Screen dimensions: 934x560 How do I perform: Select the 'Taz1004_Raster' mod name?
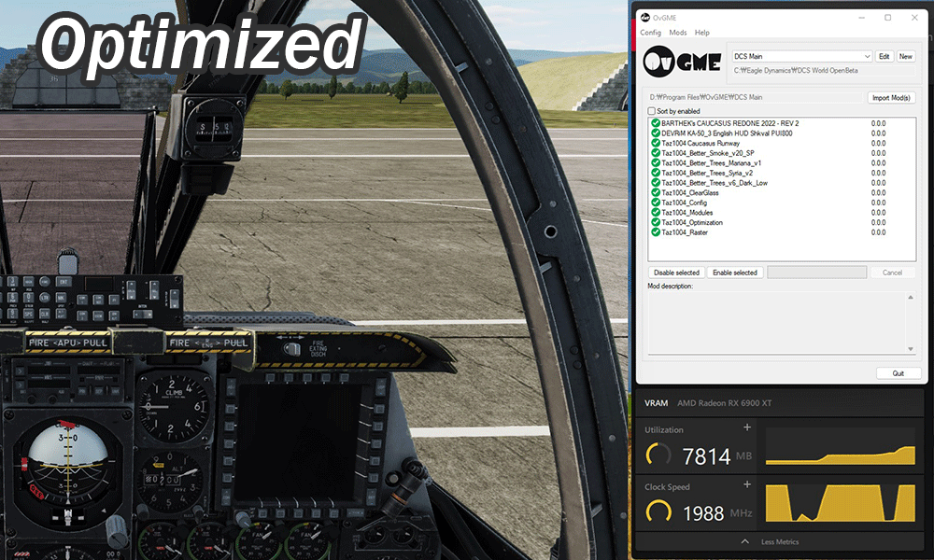[x=685, y=232]
